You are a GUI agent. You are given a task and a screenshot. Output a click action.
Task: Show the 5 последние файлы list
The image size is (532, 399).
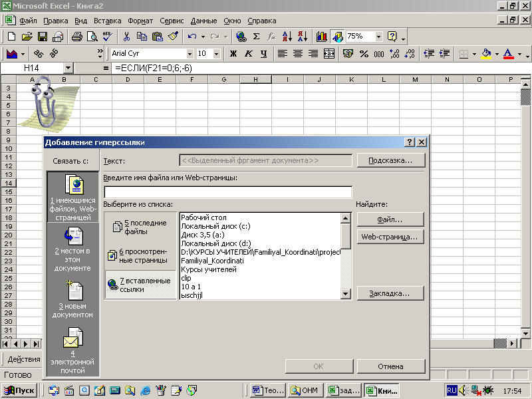coord(140,227)
